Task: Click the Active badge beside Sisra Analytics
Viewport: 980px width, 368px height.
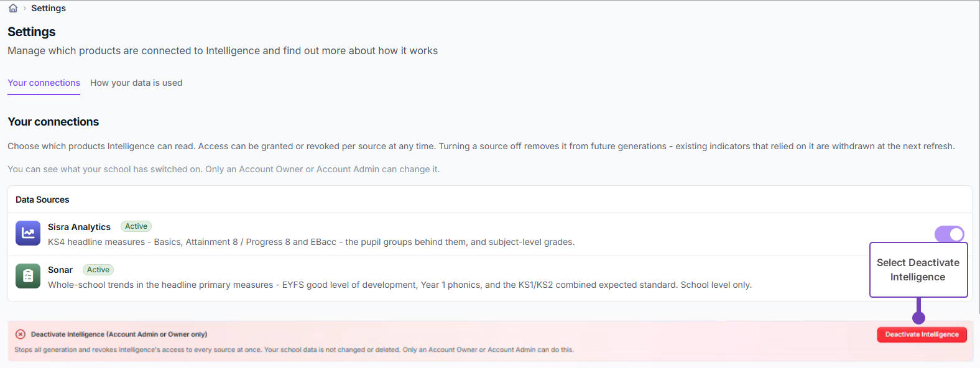Action: [x=136, y=226]
